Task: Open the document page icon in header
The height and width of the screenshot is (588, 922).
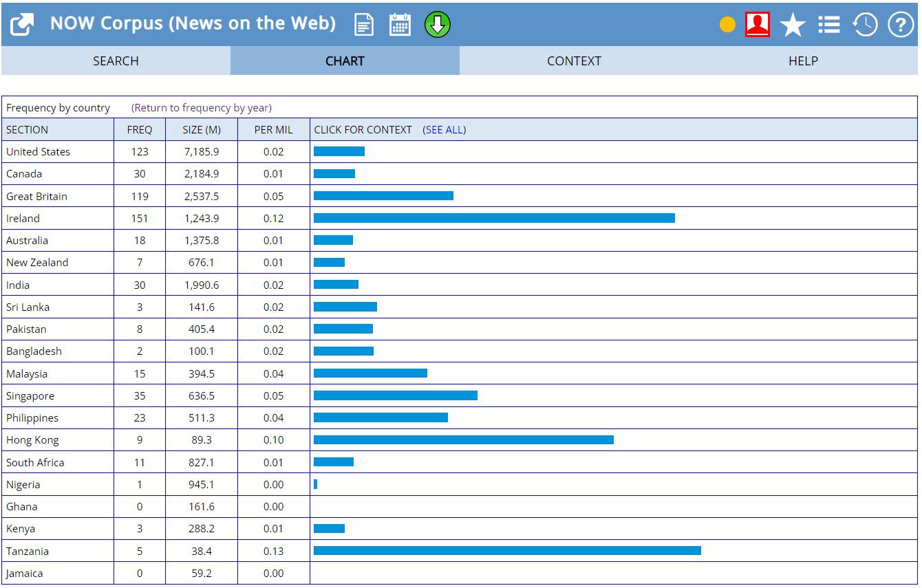Action: coord(364,25)
